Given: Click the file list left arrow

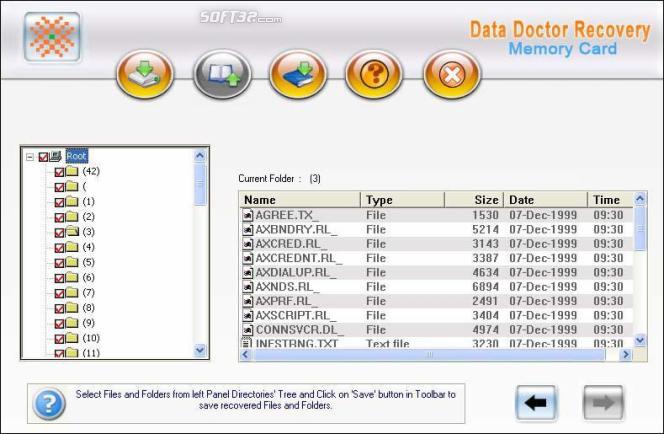Looking at the screenshot, I should click(245, 355).
